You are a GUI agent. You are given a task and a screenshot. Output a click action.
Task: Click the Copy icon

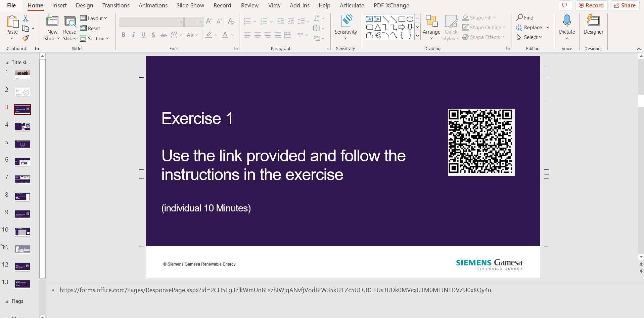pyautogui.click(x=26, y=29)
